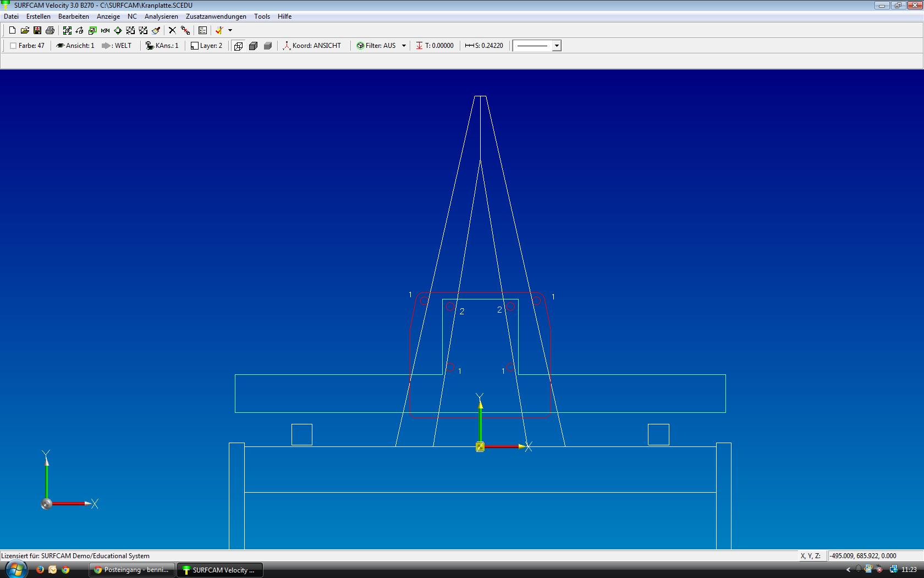The image size is (924, 578).
Task: Expand the dropdown arrow next to Filter: AUS
Action: pos(404,46)
